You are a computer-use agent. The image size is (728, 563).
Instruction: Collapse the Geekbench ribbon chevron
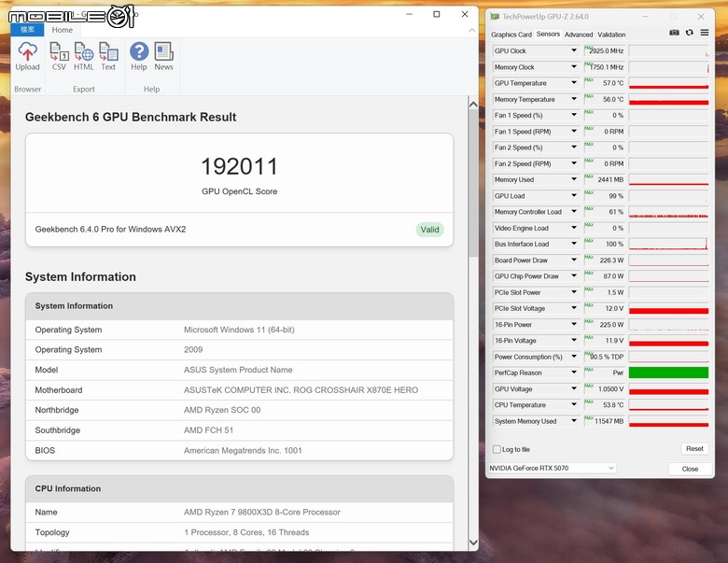471,30
